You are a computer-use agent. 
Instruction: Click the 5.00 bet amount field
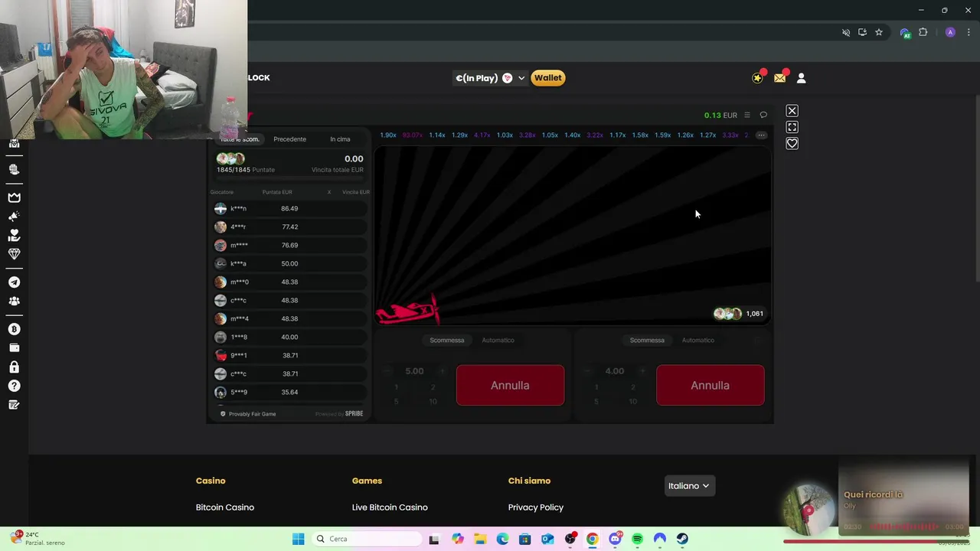pyautogui.click(x=414, y=371)
